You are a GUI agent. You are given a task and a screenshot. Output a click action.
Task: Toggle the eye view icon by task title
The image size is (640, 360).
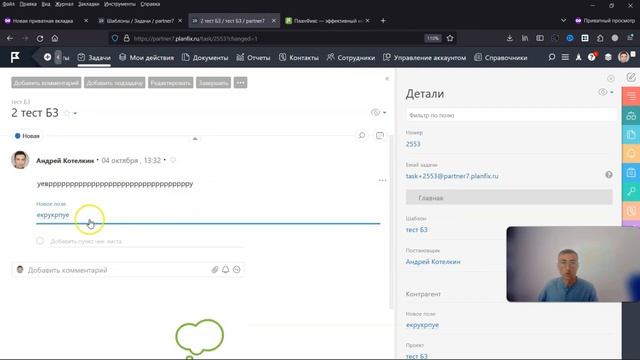pyautogui.click(x=376, y=112)
